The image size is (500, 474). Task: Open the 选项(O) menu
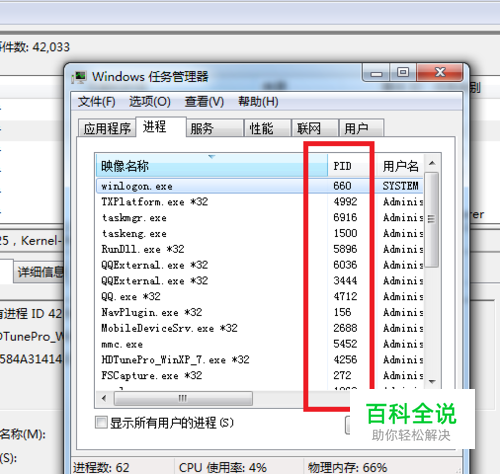coord(150,102)
